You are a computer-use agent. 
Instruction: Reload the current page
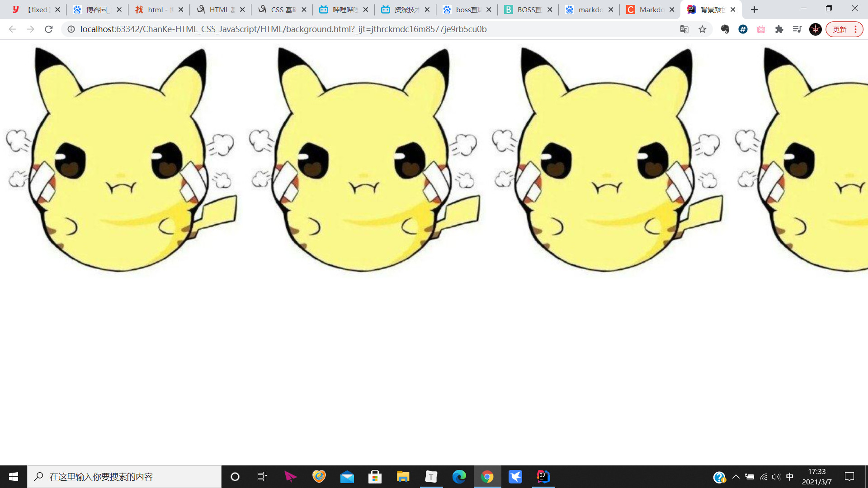point(49,29)
